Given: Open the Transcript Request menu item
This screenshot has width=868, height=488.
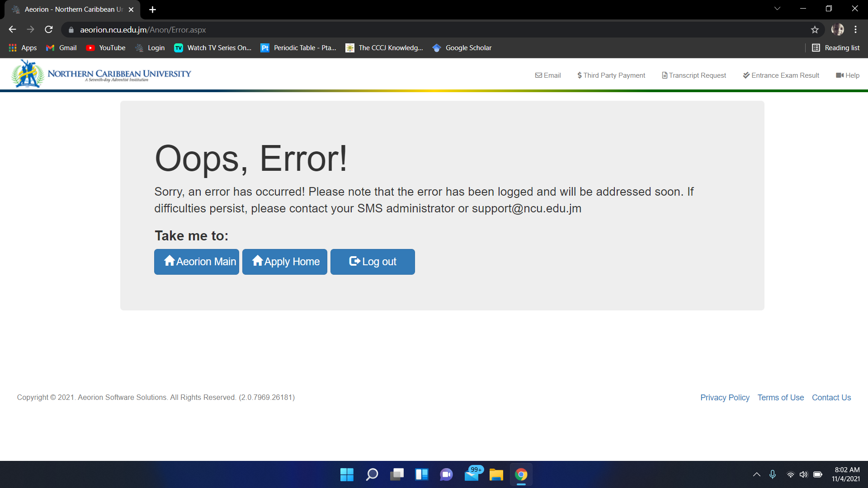Looking at the screenshot, I should click(x=694, y=75).
